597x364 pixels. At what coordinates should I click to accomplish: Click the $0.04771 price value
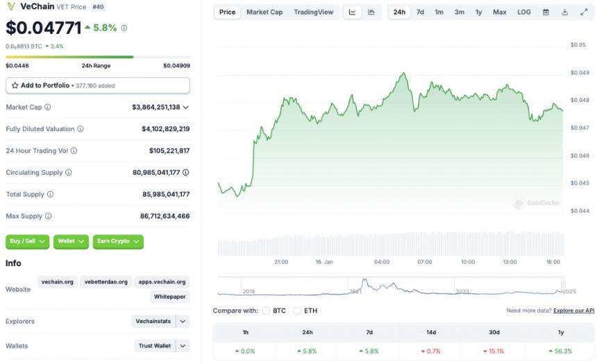coord(44,28)
